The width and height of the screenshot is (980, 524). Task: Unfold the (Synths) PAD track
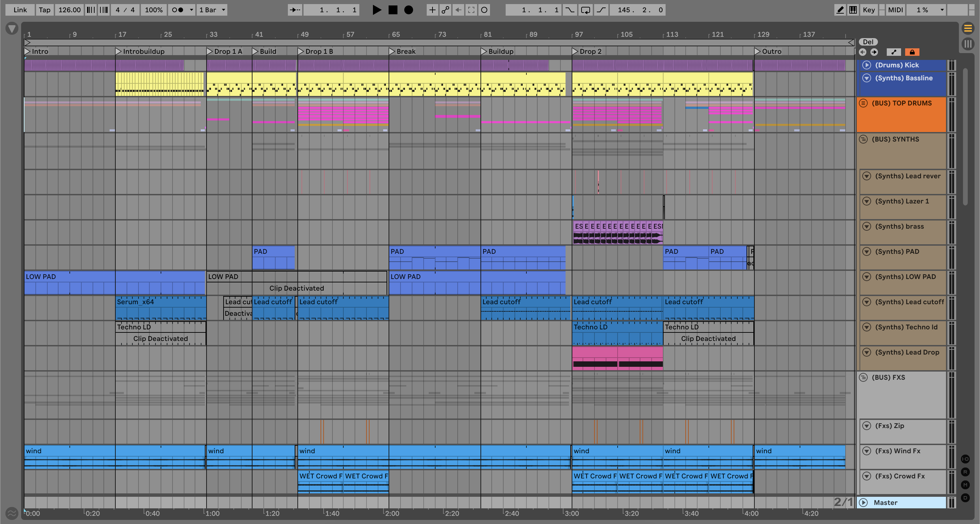coord(867,251)
